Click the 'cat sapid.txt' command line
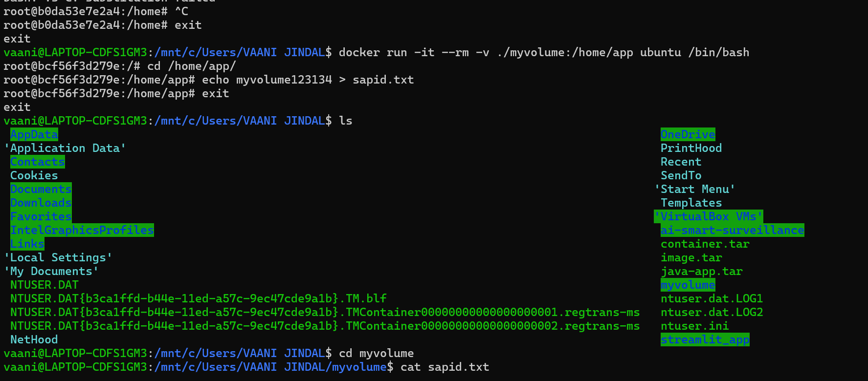Image resolution: width=868 pixels, height=381 pixels. [445, 367]
